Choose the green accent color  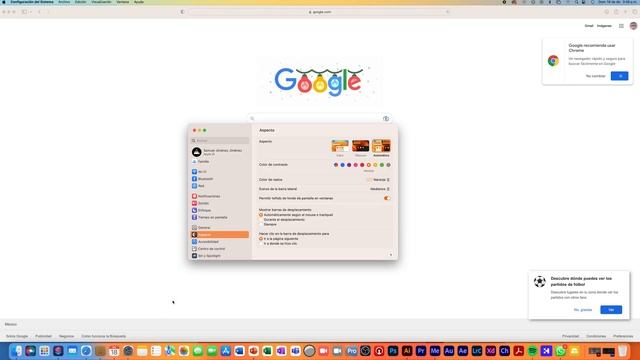(382, 165)
